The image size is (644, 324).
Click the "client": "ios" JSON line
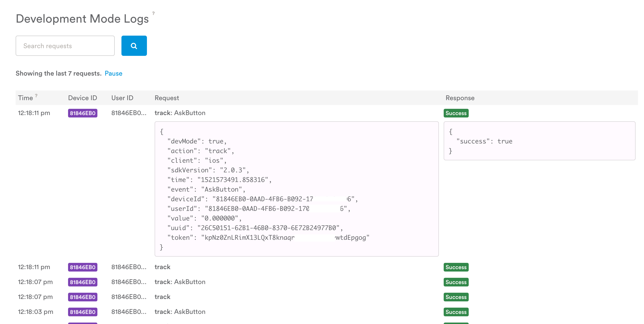[197, 160]
